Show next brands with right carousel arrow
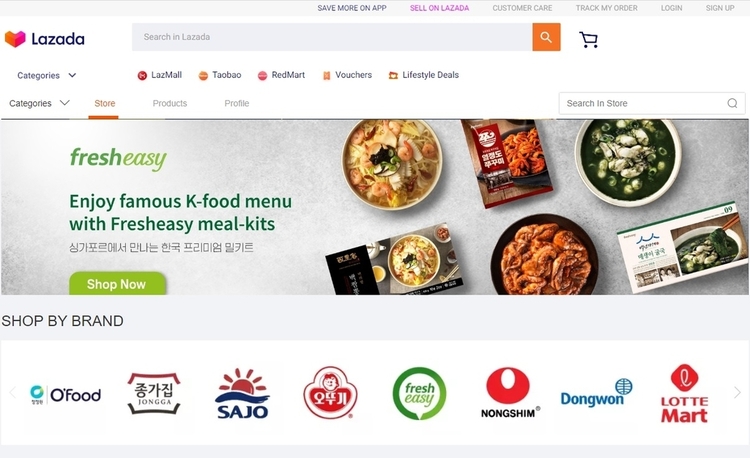Screen dimensions: 750x458 coord(737,393)
